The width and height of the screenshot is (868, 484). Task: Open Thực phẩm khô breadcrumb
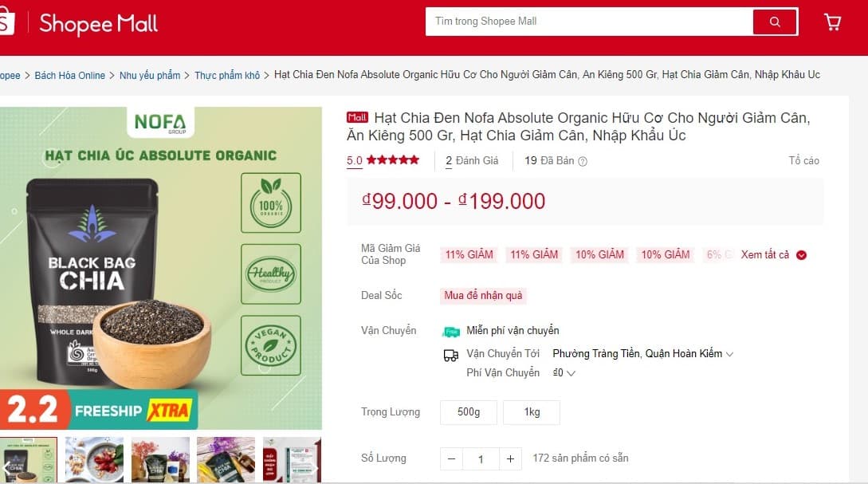(227, 75)
